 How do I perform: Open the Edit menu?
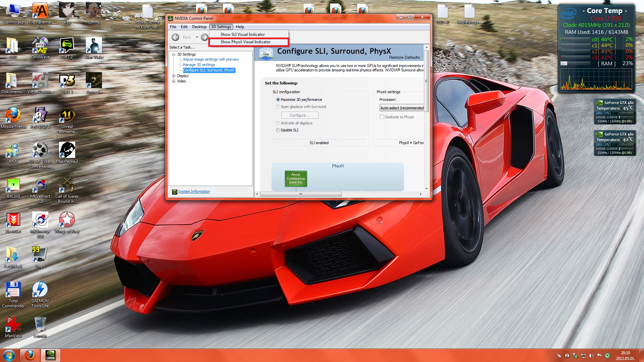[x=184, y=27]
